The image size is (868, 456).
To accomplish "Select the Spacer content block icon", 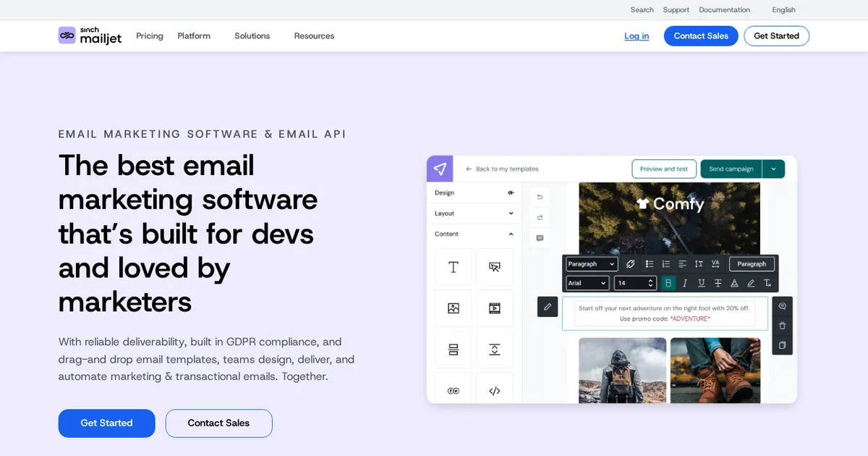I will (495, 350).
